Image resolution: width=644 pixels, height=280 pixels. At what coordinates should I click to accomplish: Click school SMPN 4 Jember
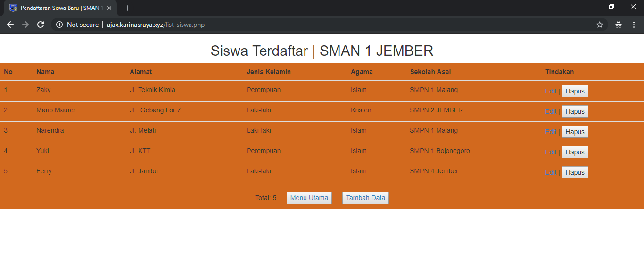[x=434, y=171]
